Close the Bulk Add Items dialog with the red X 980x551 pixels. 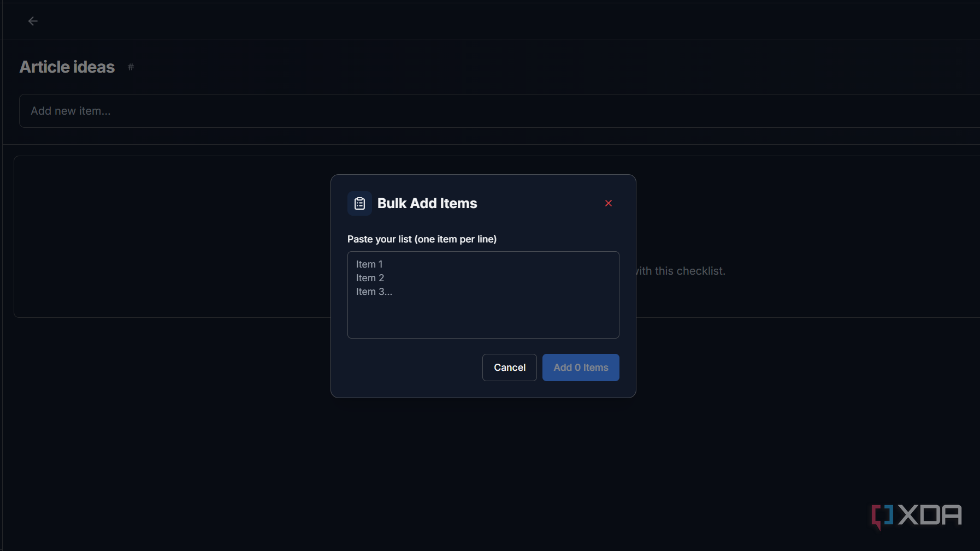[x=608, y=203]
